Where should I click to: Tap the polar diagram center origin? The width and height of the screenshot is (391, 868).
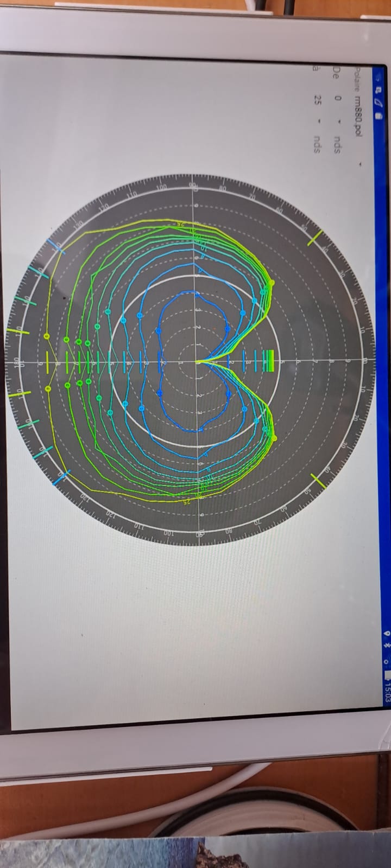(197, 361)
